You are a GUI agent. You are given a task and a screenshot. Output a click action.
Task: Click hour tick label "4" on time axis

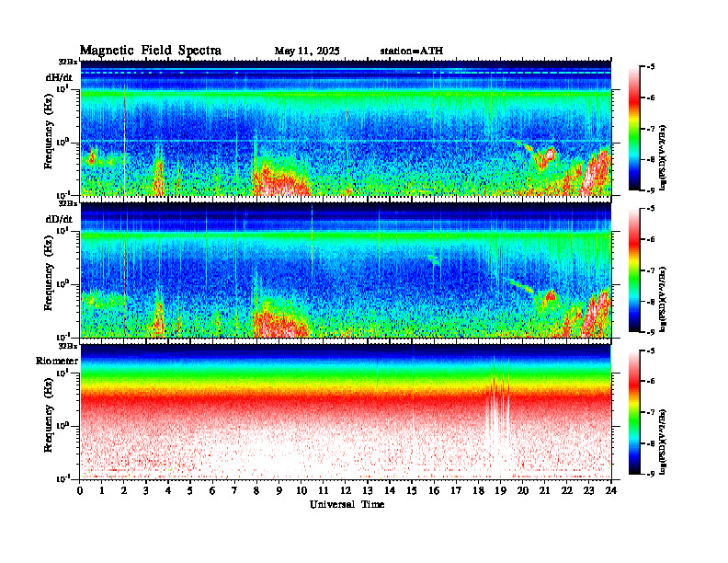(x=168, y=490)
